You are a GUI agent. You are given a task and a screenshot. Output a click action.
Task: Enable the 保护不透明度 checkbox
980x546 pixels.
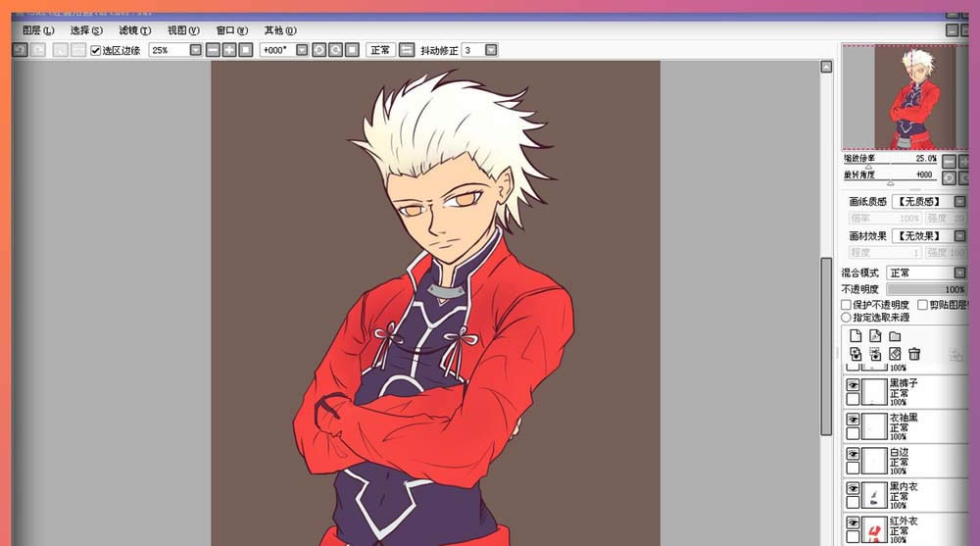[x=847, y=305]
